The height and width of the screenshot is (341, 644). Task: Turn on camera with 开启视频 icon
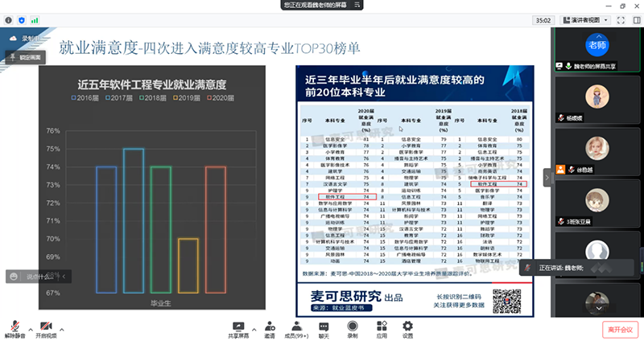[x=46, y=327]
